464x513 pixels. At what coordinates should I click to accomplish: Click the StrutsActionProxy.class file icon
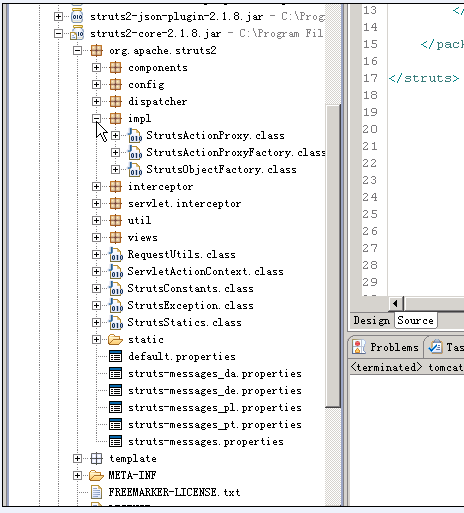tap(135, 135)
